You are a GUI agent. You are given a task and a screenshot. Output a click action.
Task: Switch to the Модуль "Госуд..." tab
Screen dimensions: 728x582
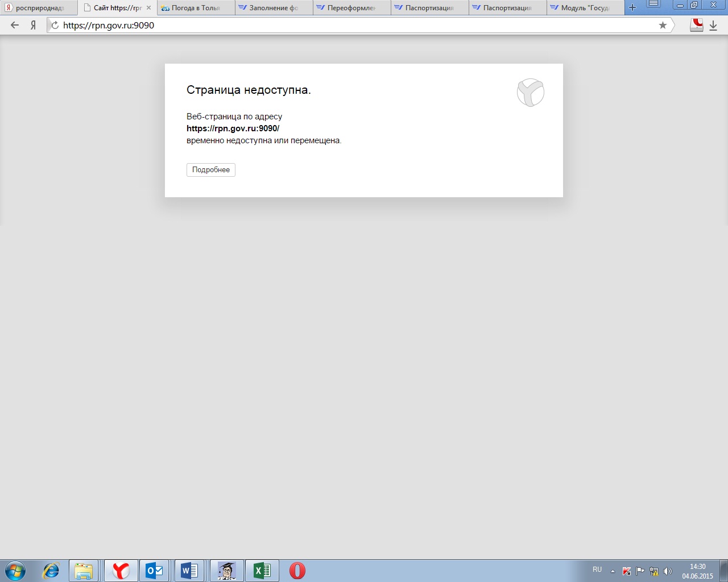pyautogui.click(x=585, y=8)
